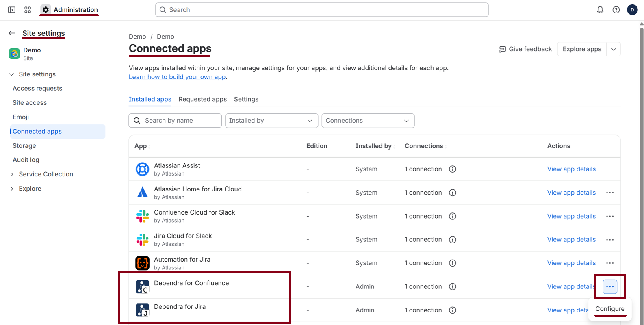
Task: Show connection info for Atlassian Assist
Action: (453, 169)
